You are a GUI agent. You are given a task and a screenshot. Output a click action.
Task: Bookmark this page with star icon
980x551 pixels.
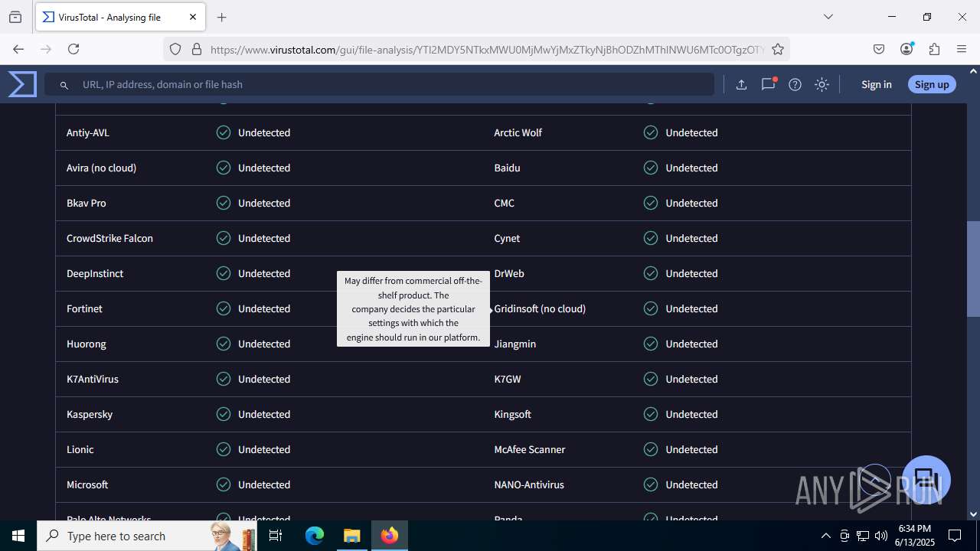click(x=778, y=49)
